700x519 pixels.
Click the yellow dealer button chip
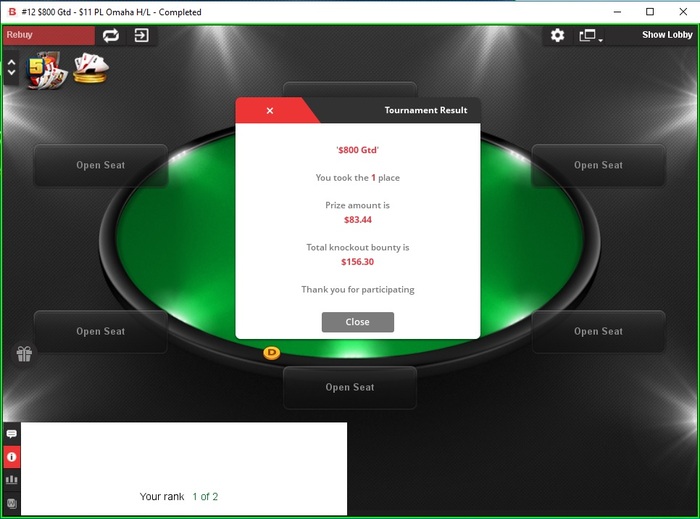coord(271,353)
